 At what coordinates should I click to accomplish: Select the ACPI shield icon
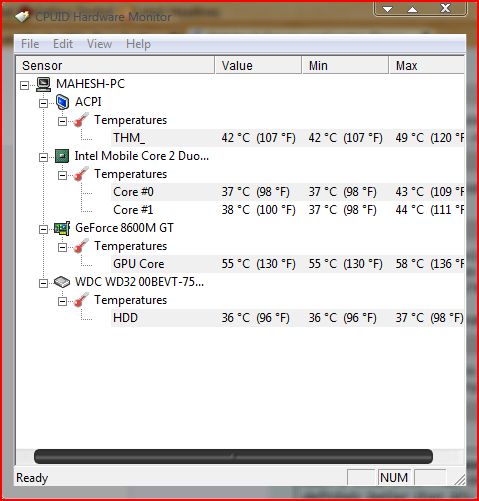click(x=62, y=102)
